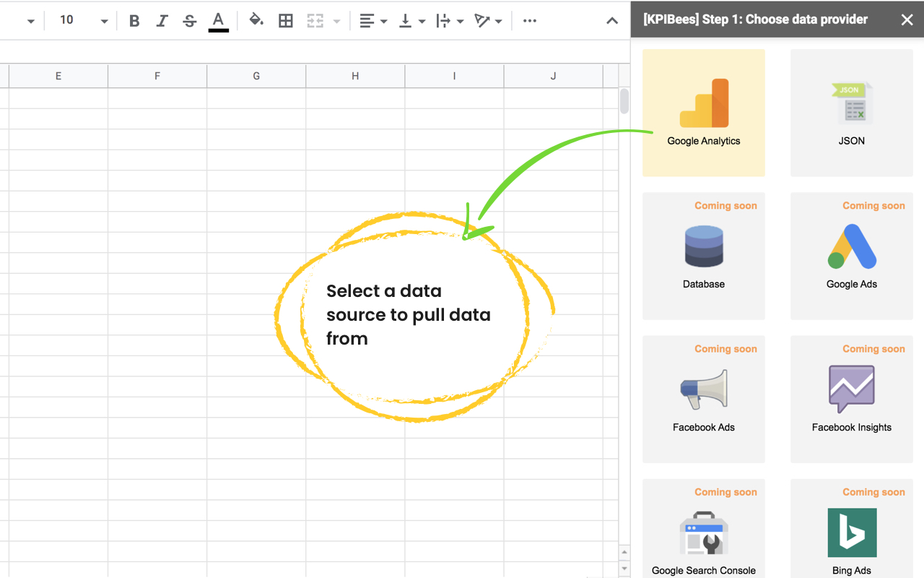This screenshot has width=924, height=578.
Task: Select column G header
Action: 256,76
